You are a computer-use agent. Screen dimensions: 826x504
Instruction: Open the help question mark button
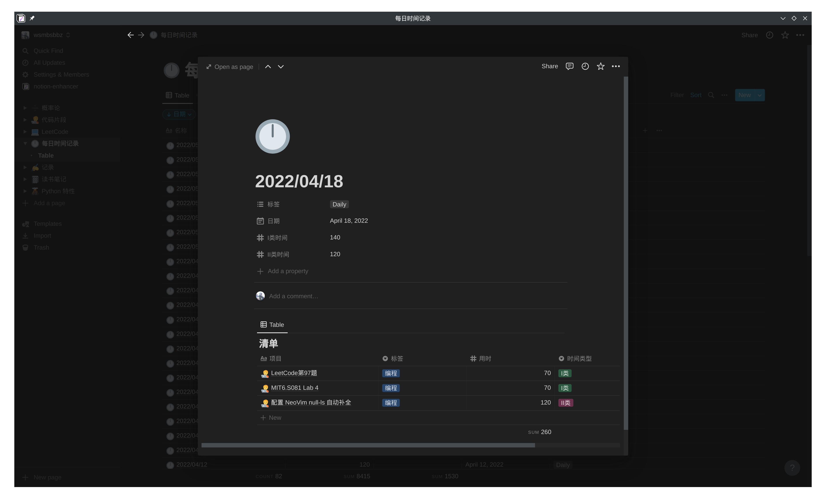(792, 468)
